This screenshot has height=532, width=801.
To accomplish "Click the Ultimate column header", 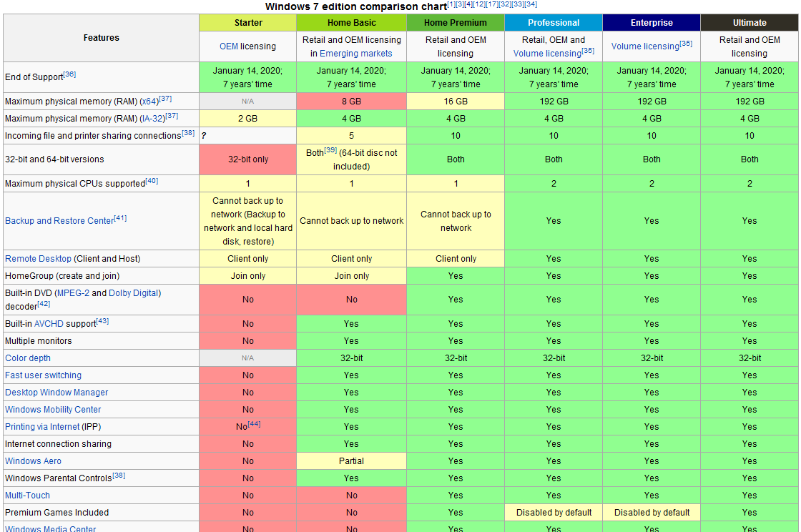I will click(750, 22).
